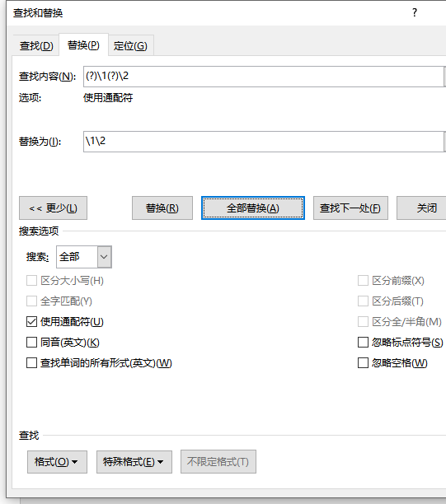Click the 不限定格式(T) button
The image size is (446, 504).
(218, 462)
